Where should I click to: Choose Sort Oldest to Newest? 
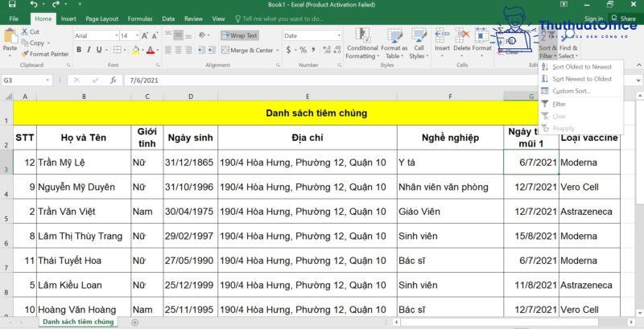(x=581, y=67)
